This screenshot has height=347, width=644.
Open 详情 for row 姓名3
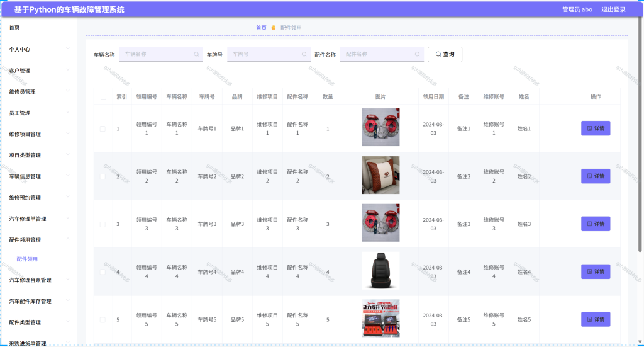tap(596, 224)
